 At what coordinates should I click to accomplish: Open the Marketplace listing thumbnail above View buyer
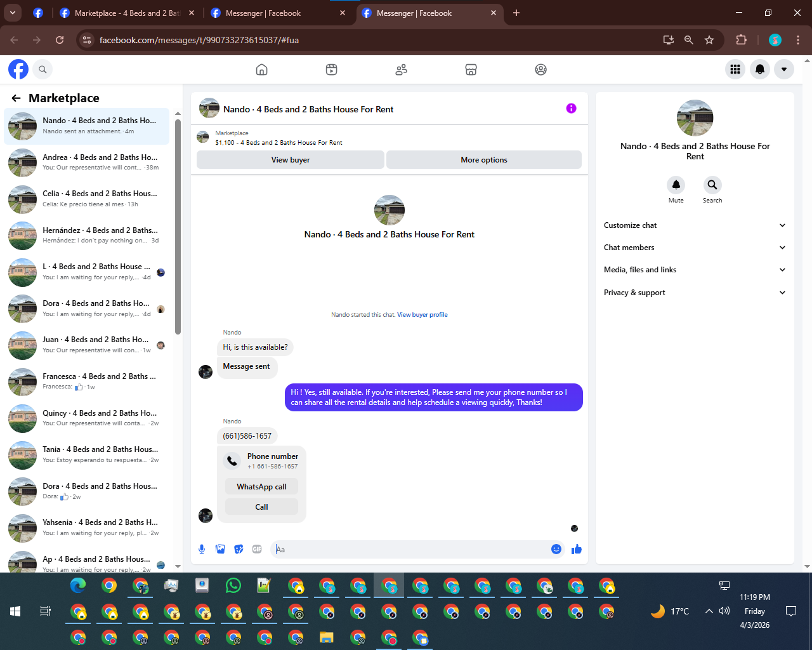point(203,137)
